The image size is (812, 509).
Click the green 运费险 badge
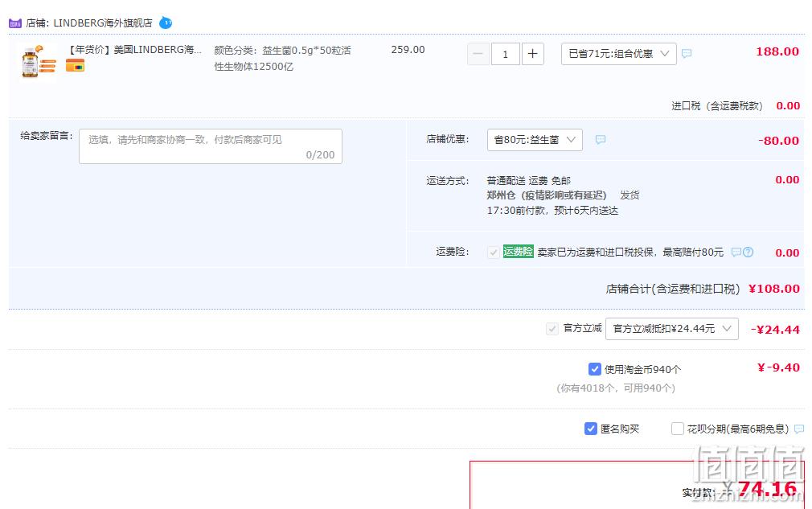[x=519, y=252]
